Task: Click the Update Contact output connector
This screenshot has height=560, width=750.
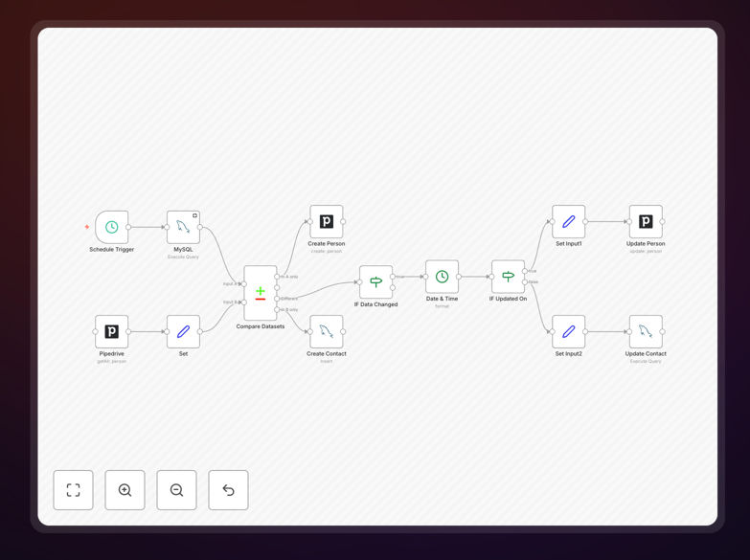Action: click(663, 331)
